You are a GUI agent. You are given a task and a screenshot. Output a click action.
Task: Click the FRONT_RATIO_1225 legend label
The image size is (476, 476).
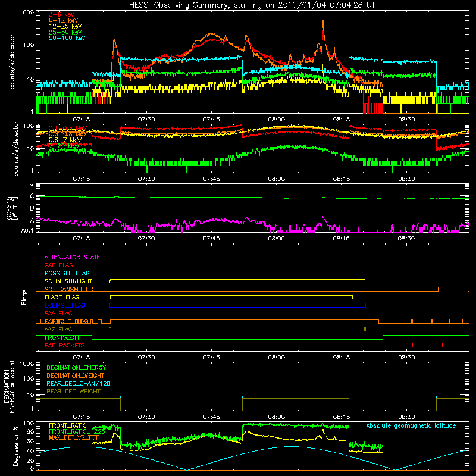[x=77, y=431]
